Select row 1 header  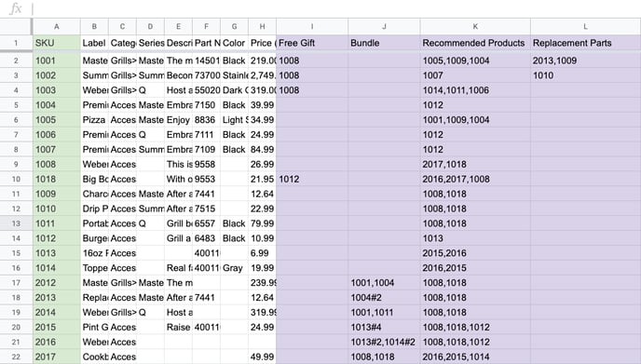pos(16,43)
